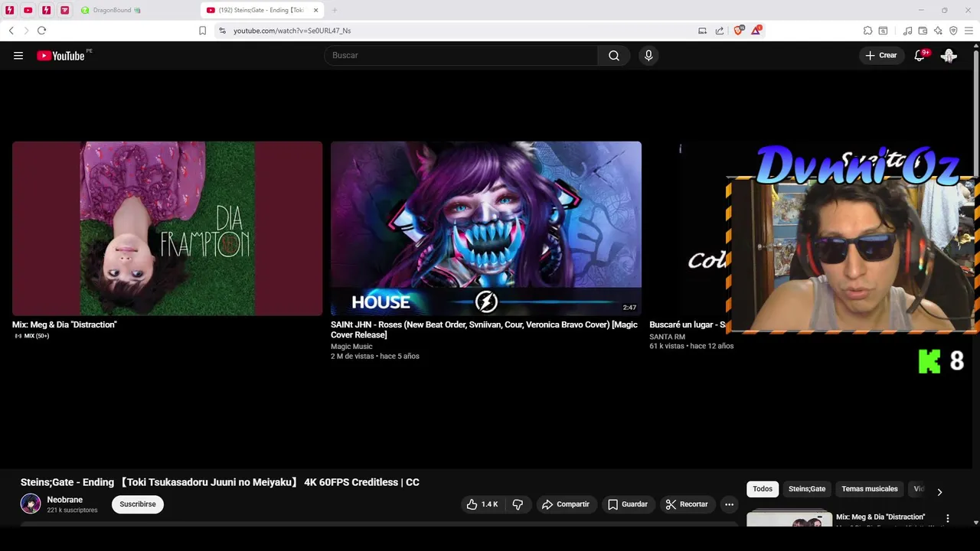Open the account avatar menu
Image resolution: width=980 pixels, height=551 pixels.
tap(949, 55)
